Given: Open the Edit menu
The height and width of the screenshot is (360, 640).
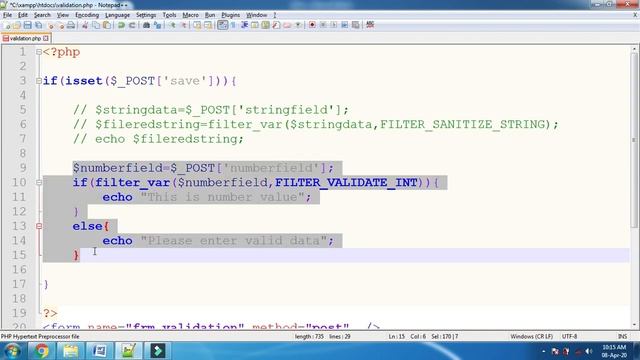Looking at the screenshot, I should [23, 15].
